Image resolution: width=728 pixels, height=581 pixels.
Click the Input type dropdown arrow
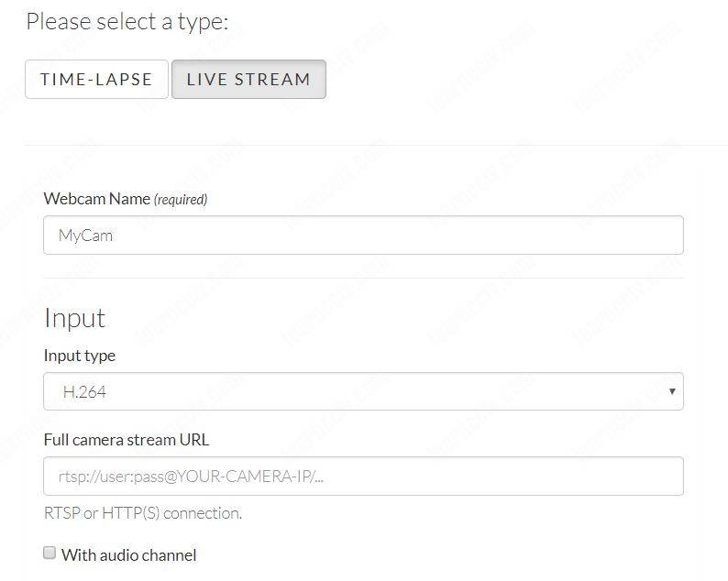(672, 391)
